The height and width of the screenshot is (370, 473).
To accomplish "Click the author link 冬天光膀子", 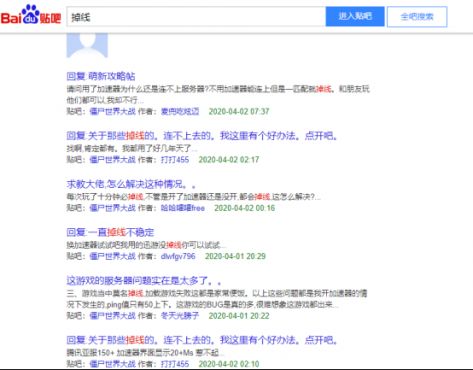I will point(180,316).
